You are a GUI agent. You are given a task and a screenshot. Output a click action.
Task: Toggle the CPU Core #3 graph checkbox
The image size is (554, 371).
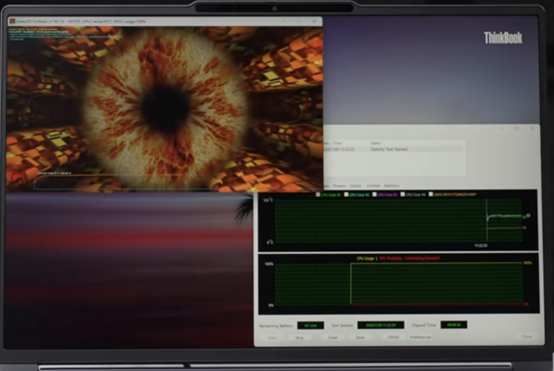[x=375, y=195]
